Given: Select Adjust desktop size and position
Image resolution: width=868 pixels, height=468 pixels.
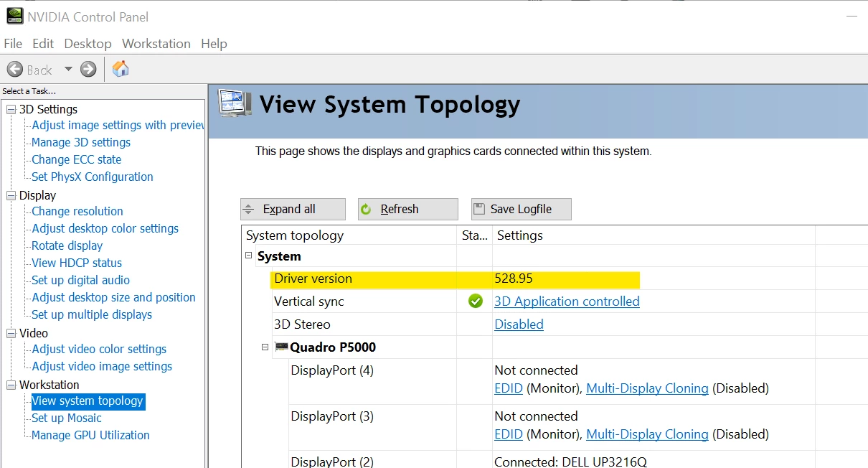Looking at the screenshot, I should 113,297.
